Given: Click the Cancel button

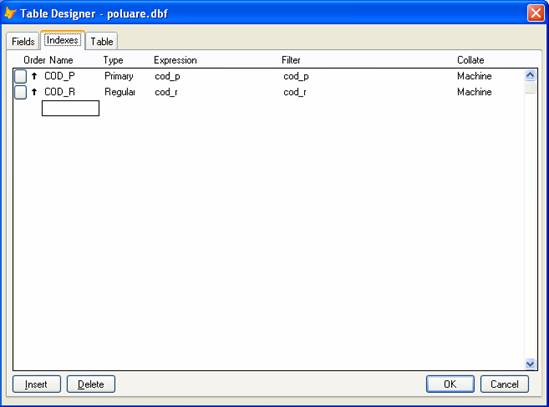Looking at the screenshot, I should coord(504,384).
